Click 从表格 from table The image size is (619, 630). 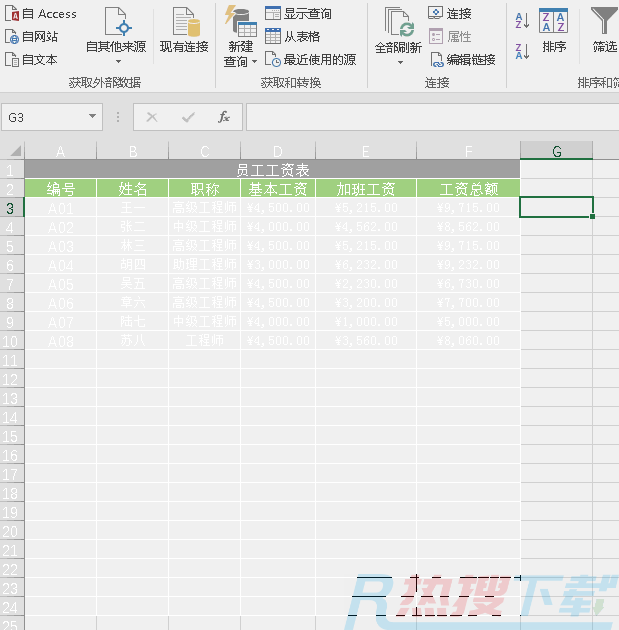pos(293,37)
